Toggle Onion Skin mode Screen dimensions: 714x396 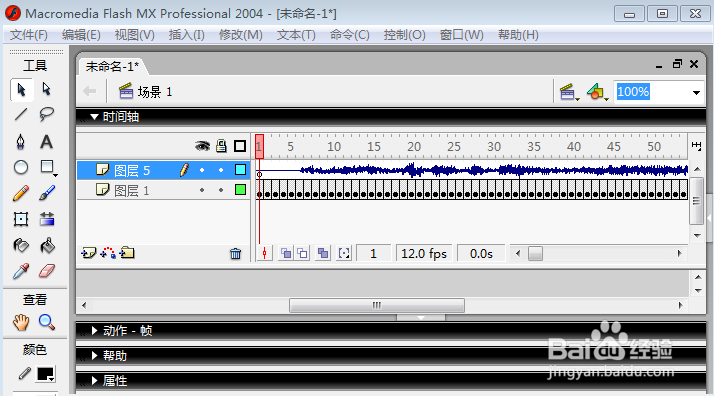[x=286, y=254]
